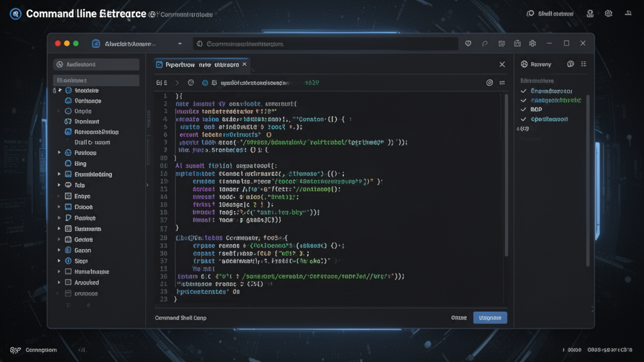Uncheck the MDP checklist item

point(523,109)
